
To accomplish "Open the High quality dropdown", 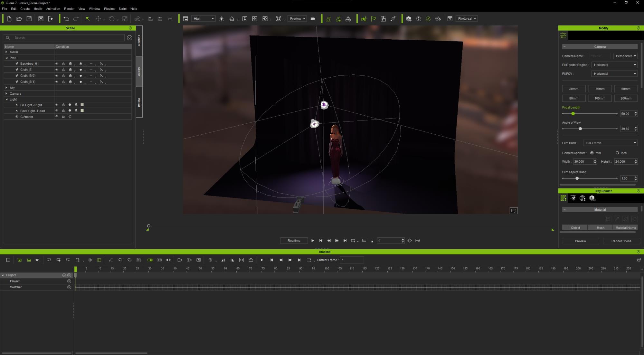I will click(x=204, y=19).
